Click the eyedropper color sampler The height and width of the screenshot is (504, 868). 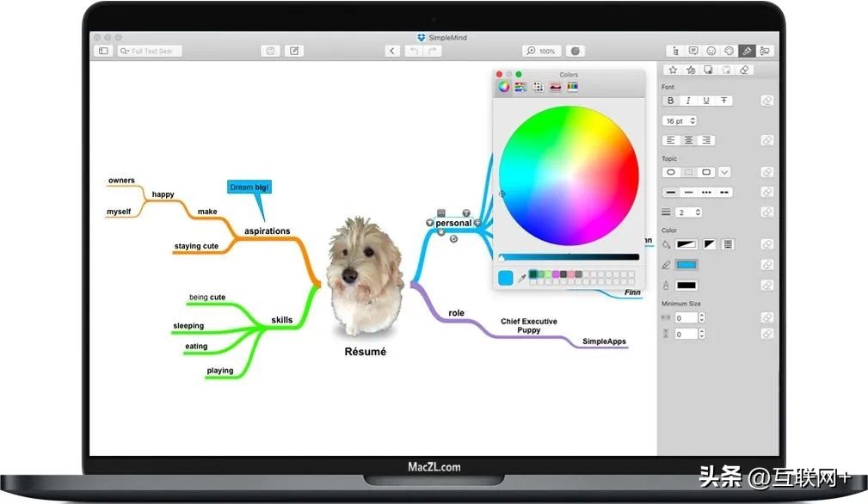click(521, 278)
